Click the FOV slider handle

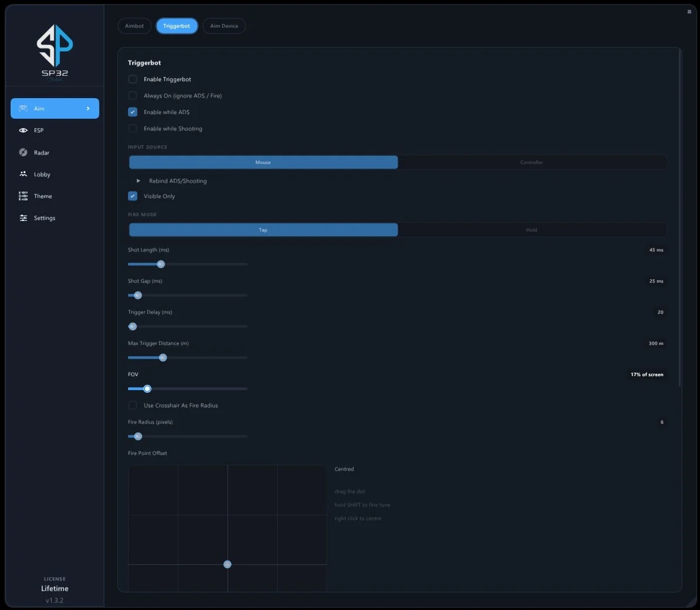point(147,388)
